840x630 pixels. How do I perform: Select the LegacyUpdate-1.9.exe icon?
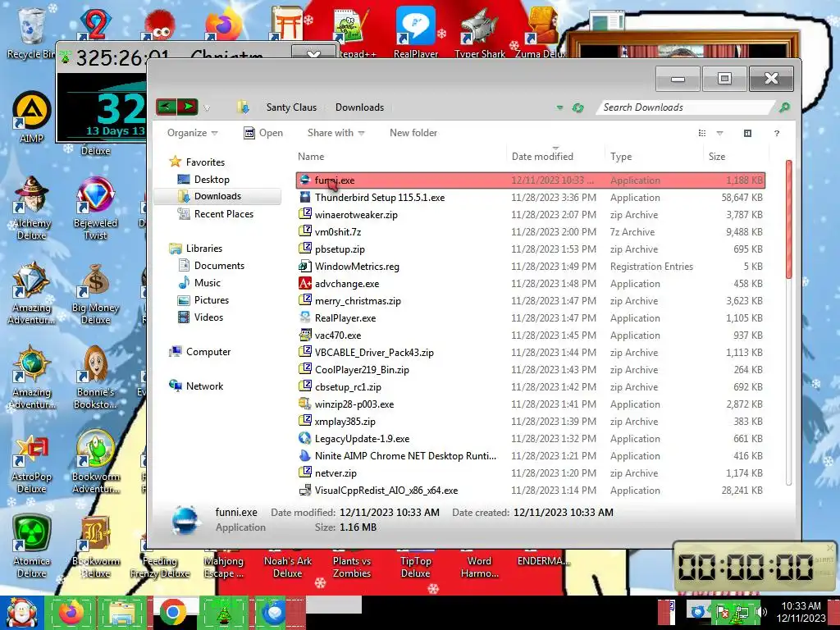(305, 438)
